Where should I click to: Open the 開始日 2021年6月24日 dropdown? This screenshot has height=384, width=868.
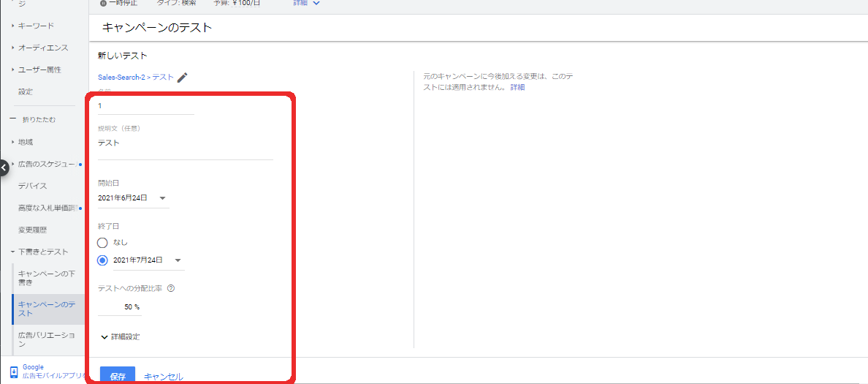coord(132,197)
